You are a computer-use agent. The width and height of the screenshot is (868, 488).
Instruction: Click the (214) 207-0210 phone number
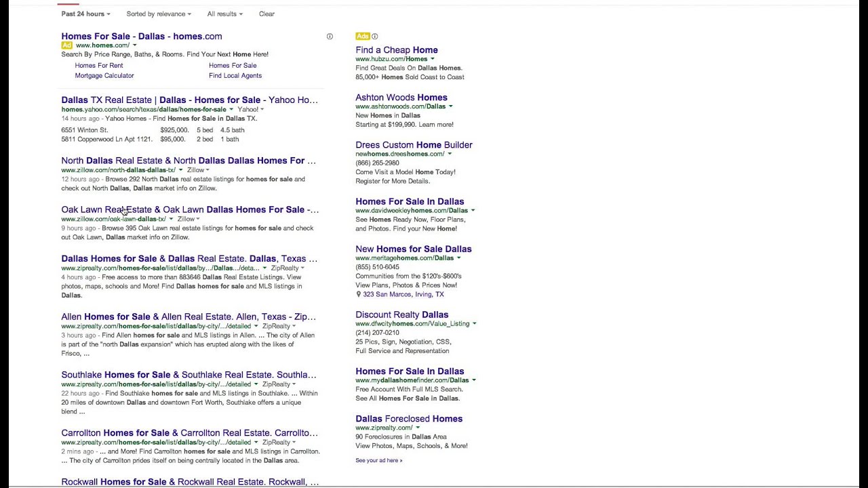click(x=377, y=333)
